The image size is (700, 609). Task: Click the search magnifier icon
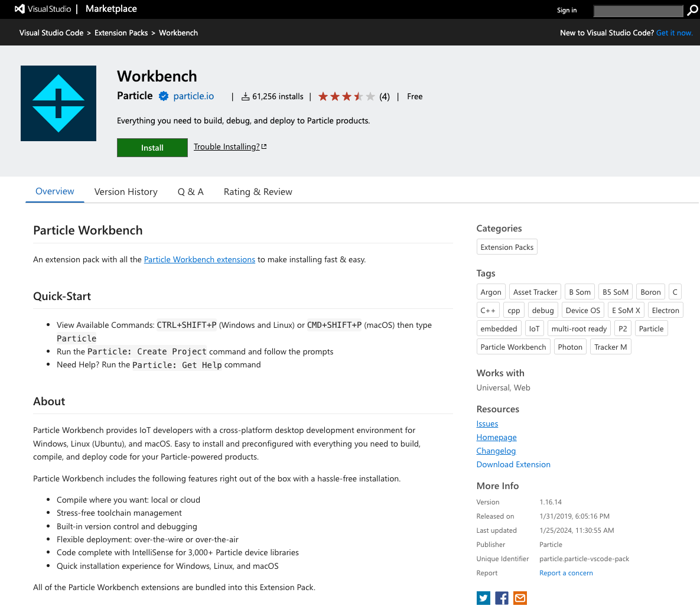coord(692,10)
